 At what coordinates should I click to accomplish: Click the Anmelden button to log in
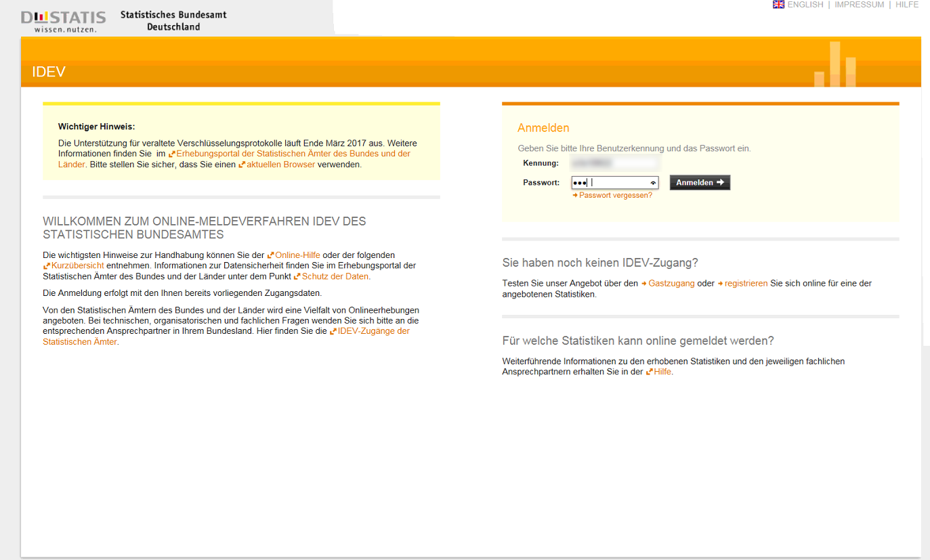click(700, 182)
